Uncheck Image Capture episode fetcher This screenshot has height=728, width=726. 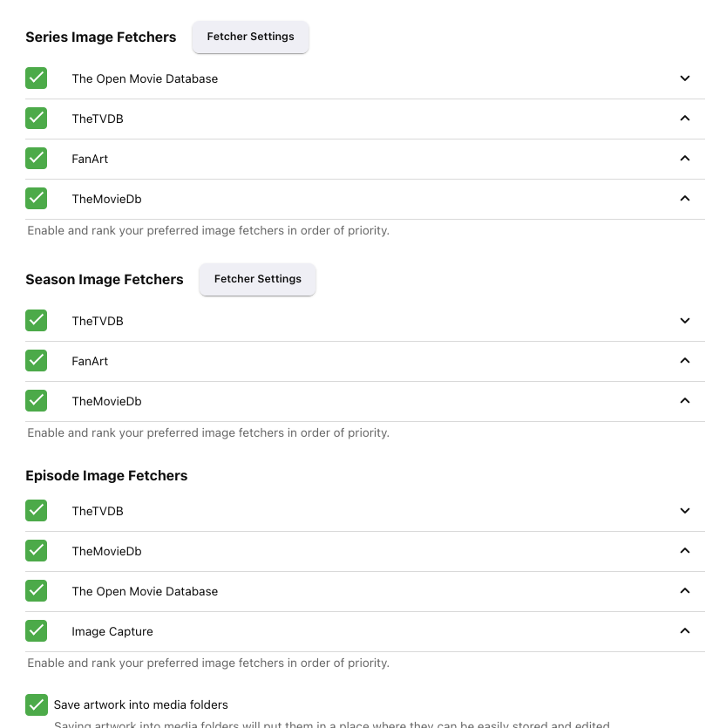click(37, 631)
